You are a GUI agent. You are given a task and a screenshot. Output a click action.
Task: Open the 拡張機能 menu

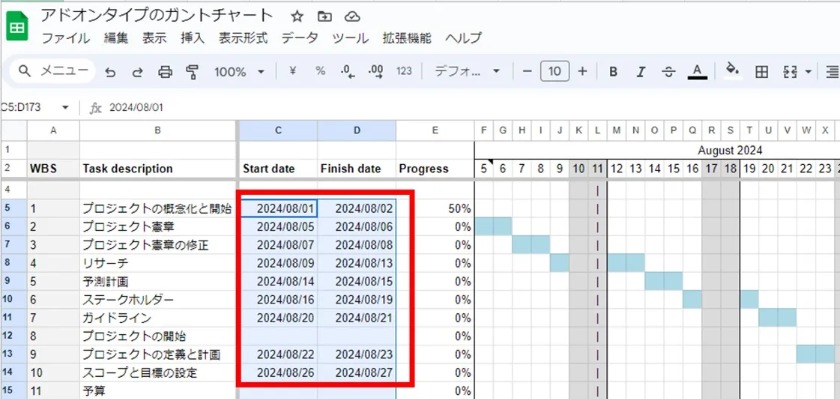point(407,38)
